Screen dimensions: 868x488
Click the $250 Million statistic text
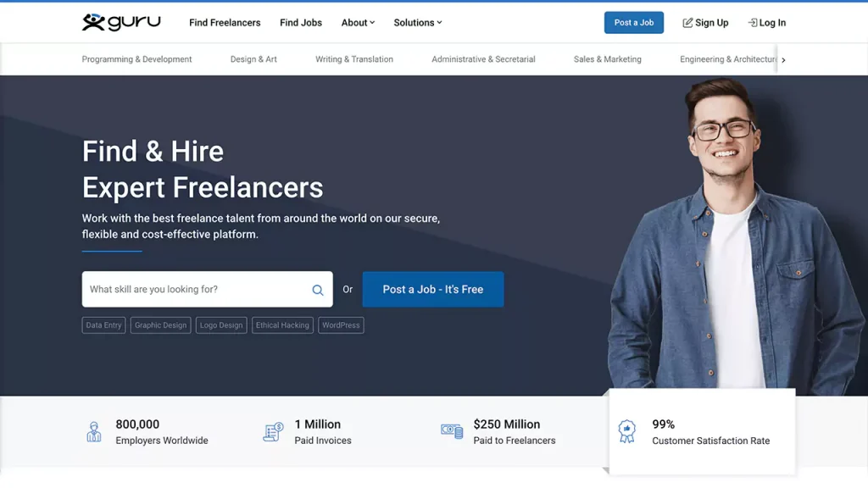(507, 424)
